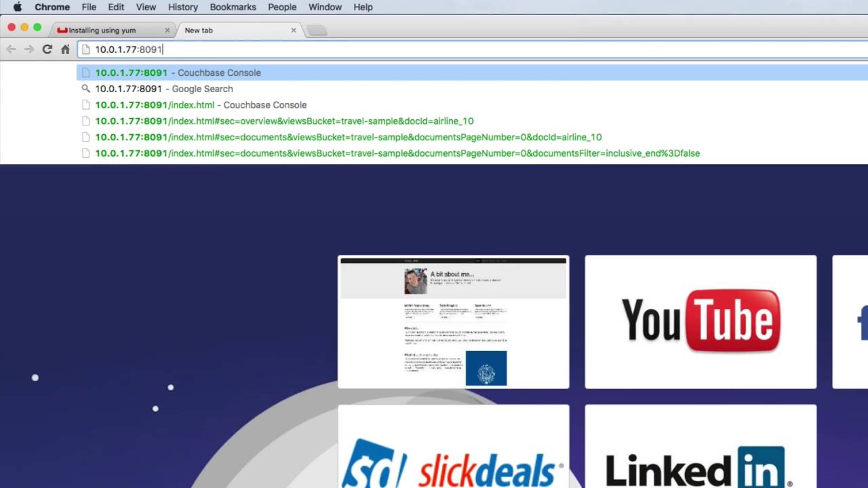868x488 pixels.
Task: Close the New tab tab
Action: 294,30
